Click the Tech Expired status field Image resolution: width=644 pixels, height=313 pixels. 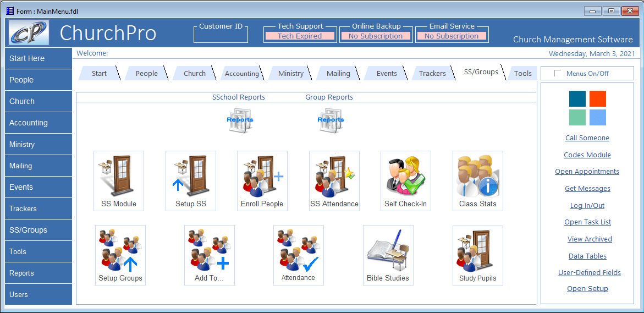(299, 36)
